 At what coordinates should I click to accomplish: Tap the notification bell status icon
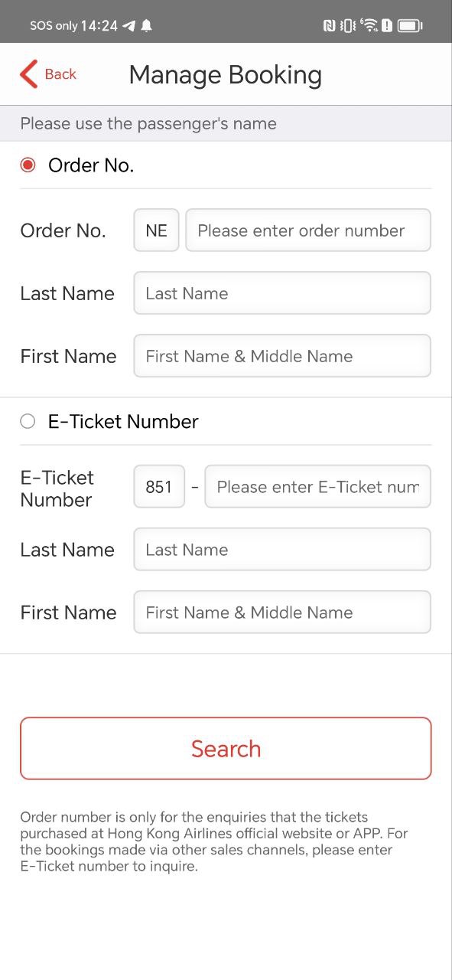tap(147, 26)
